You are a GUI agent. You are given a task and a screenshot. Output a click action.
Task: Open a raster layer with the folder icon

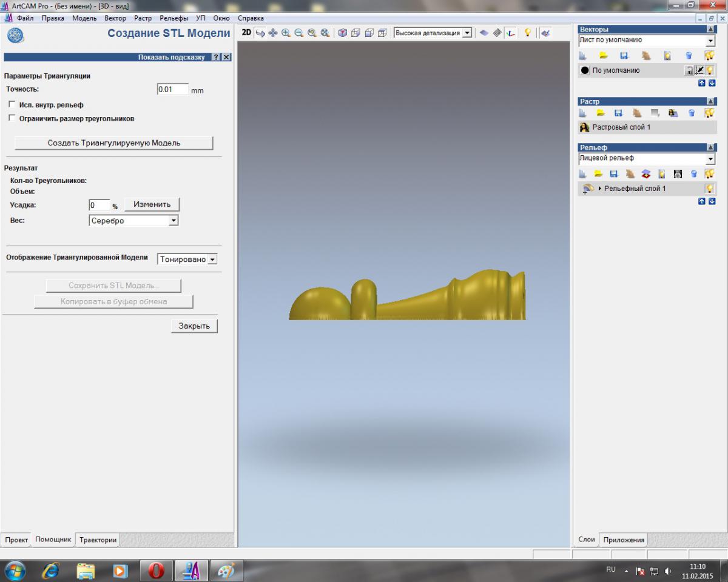pyautogui.click(x=601, y=113)
